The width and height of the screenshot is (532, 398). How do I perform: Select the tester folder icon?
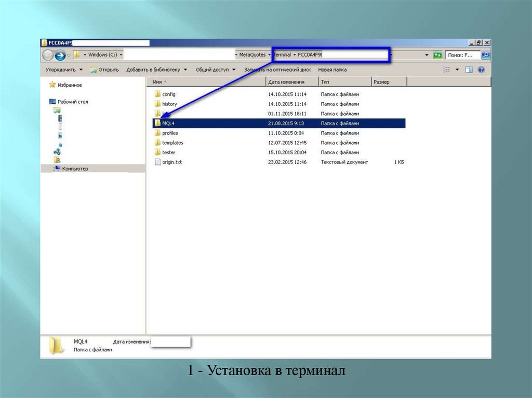click(157, 152)
